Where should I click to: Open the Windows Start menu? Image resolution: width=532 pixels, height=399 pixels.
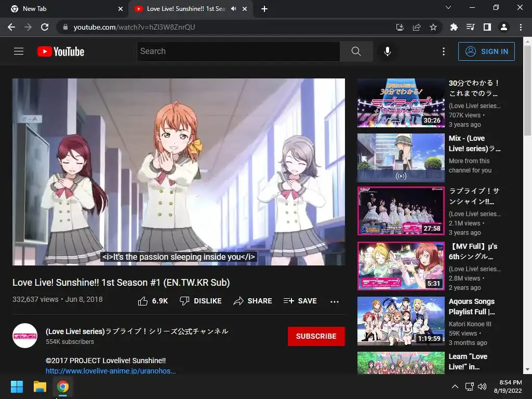pos(17,387)
